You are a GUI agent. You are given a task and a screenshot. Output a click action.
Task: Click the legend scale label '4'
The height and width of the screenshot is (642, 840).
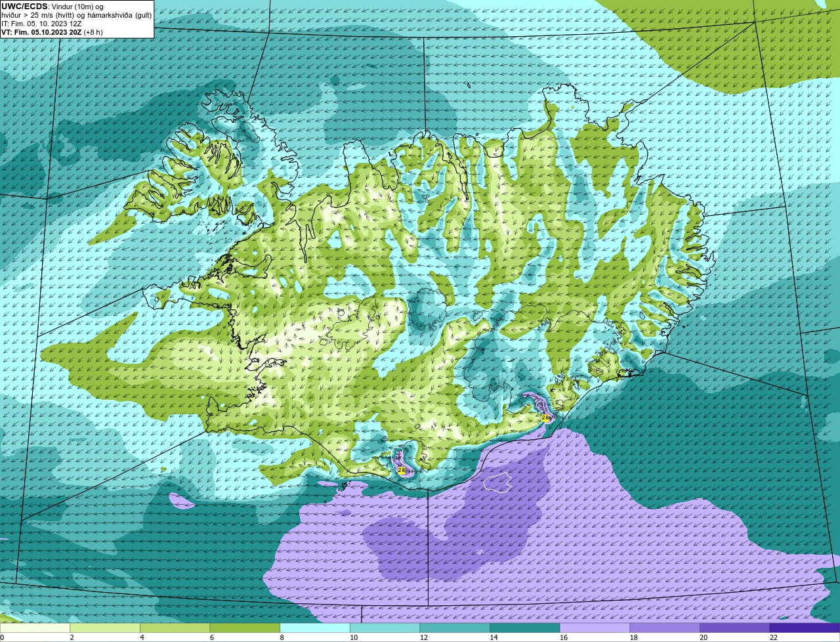tap(142, 637)
